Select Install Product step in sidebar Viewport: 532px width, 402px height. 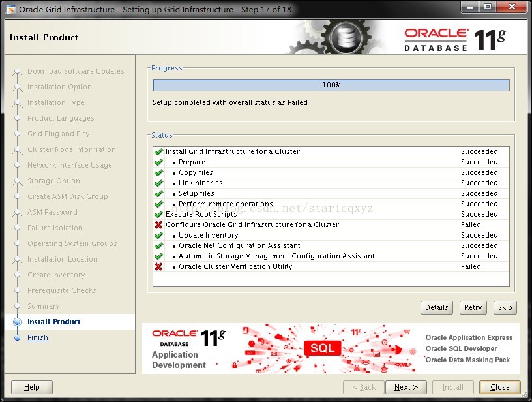coord(54,322)
